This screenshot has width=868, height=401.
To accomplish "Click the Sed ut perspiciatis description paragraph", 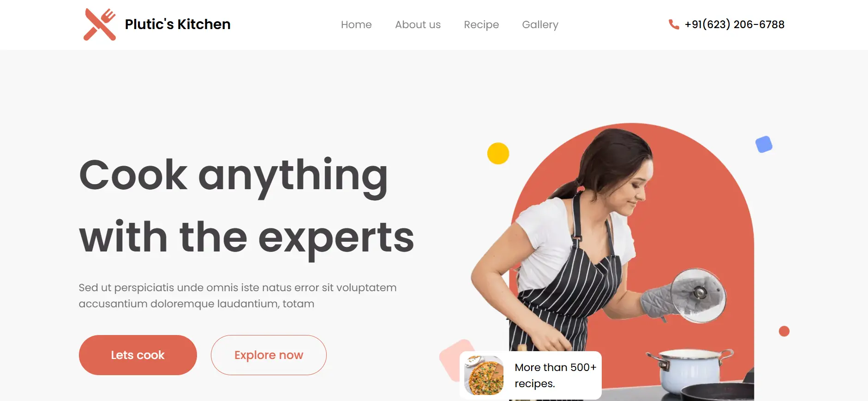I will [238, 295].
